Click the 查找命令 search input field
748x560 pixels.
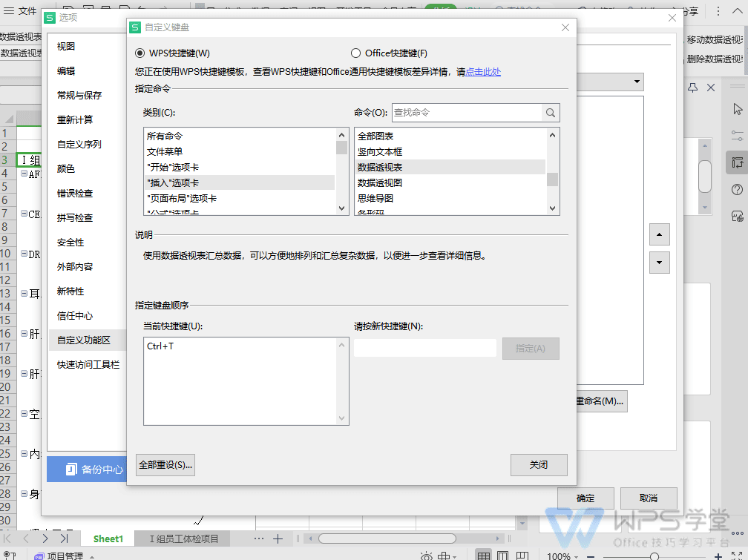tap(467, 113)
